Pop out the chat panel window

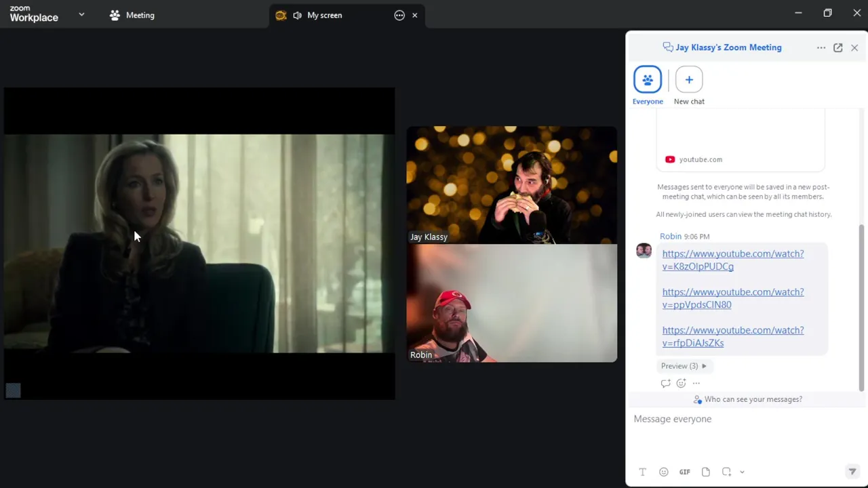838,47
